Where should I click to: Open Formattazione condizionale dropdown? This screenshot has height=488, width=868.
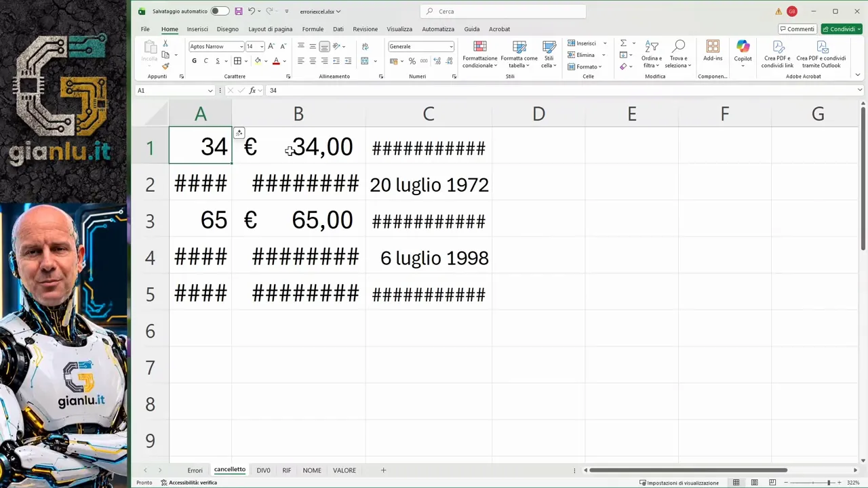click(480, 54)
